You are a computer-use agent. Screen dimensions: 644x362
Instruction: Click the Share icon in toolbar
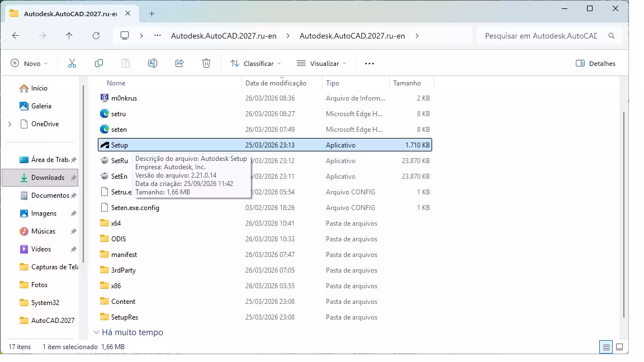point(179,63)
